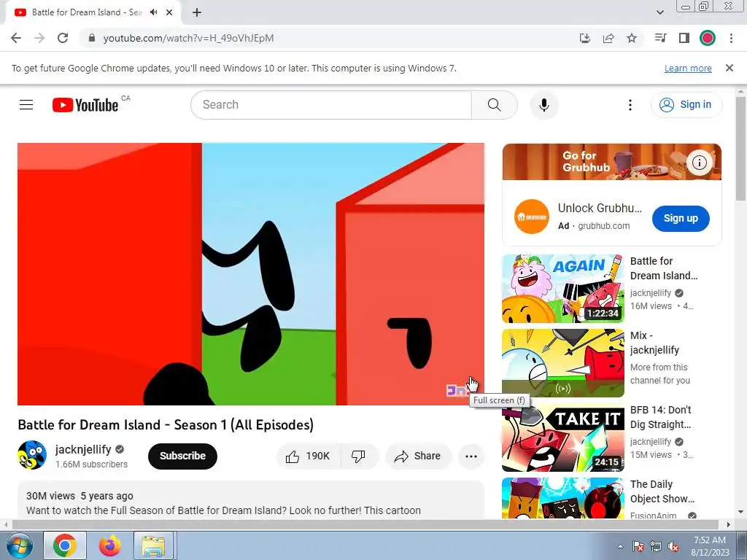View site info via padlock icon

click(91, 38)
